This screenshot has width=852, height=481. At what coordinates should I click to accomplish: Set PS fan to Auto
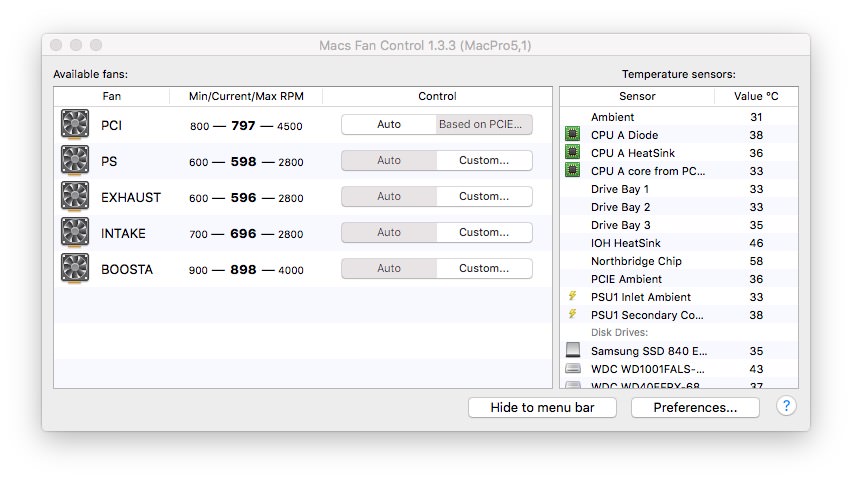389,160
